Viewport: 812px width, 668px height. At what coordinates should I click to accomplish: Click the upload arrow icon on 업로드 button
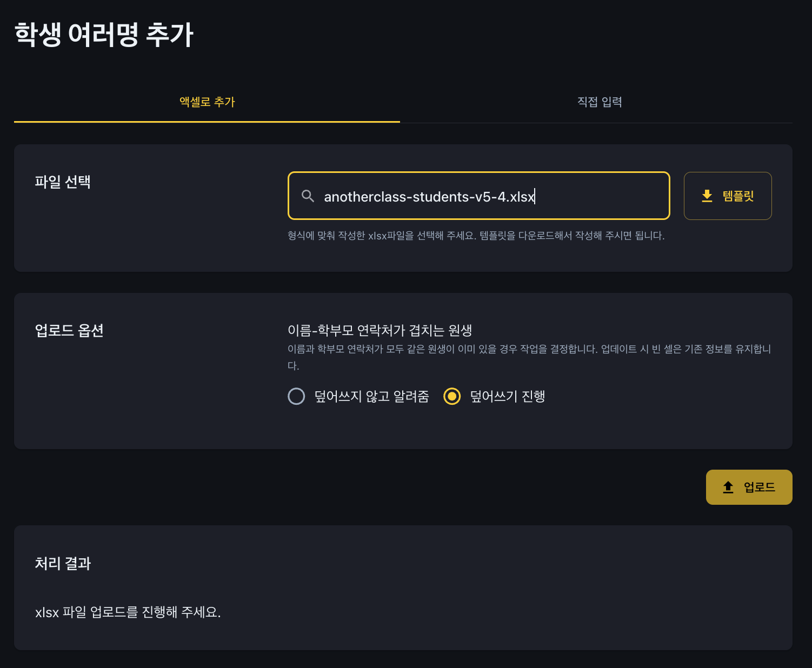coord(728,487)
